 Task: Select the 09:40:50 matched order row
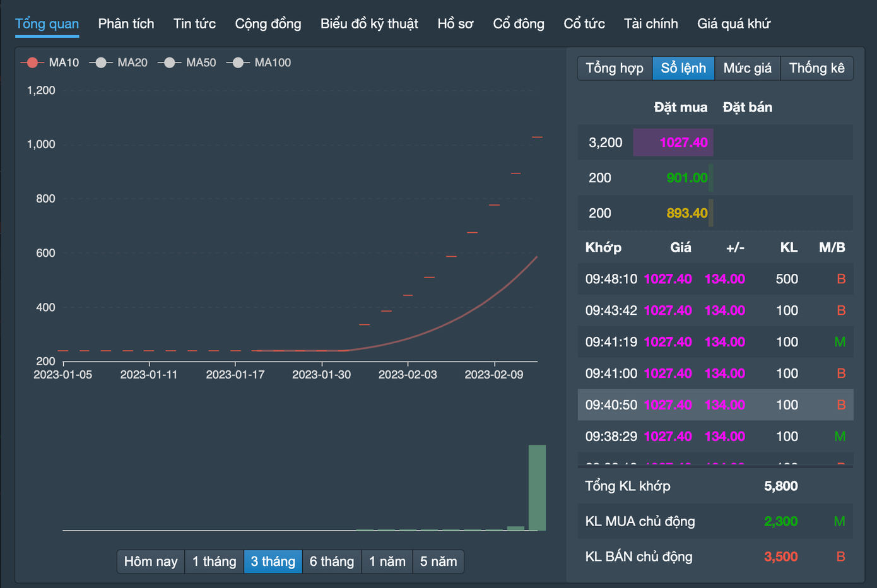click(715, 405)
